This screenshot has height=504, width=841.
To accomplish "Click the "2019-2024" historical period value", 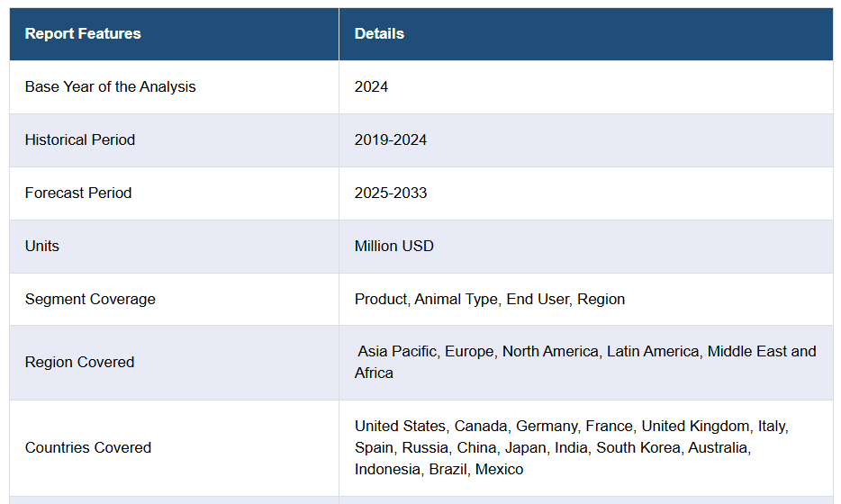I will [391, 140].
